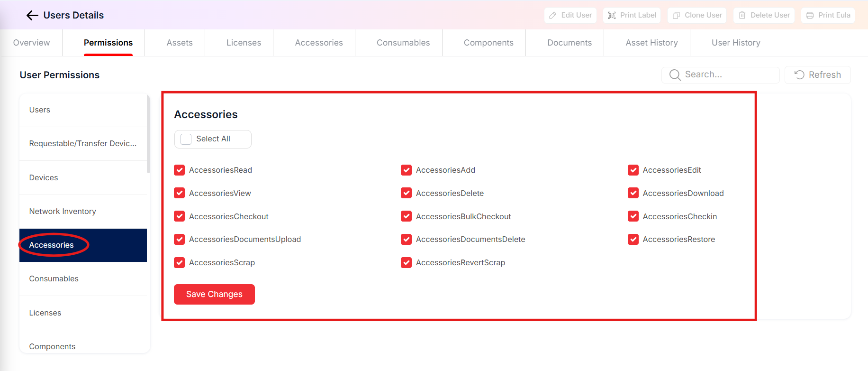Viewport: 868px width, 371px height.
Task: Click the permissions sidebar scrollbar
Action: (148, 134)
